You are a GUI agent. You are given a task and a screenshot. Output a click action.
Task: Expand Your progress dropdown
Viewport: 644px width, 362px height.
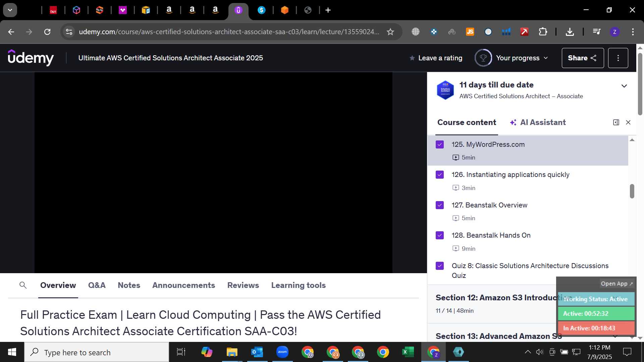tap(522, 58)
